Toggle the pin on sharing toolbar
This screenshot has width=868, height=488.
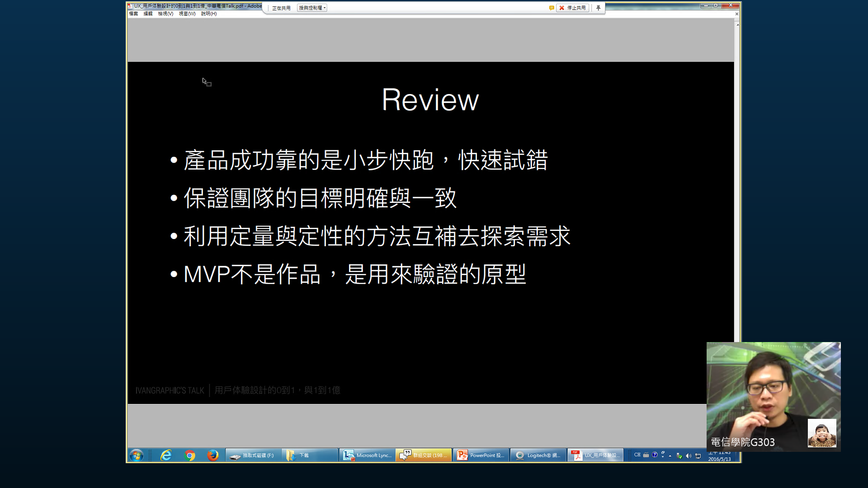click(598, 8)
